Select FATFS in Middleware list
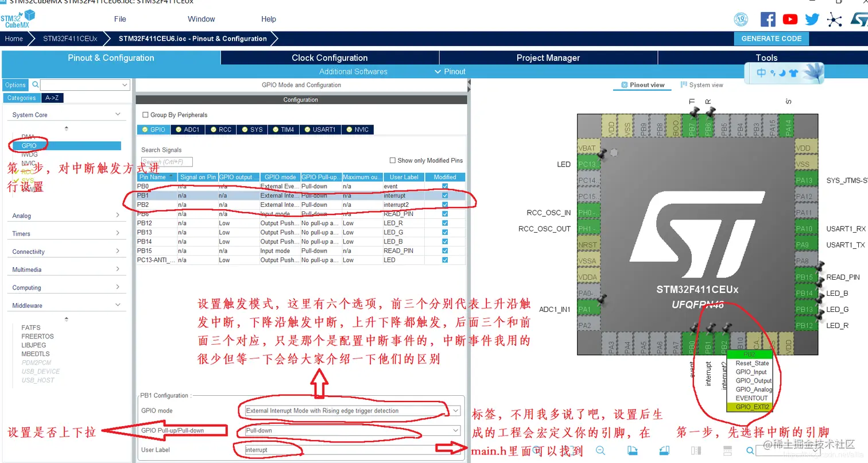This screenshot has width=868, height=463. coord(31,327)
